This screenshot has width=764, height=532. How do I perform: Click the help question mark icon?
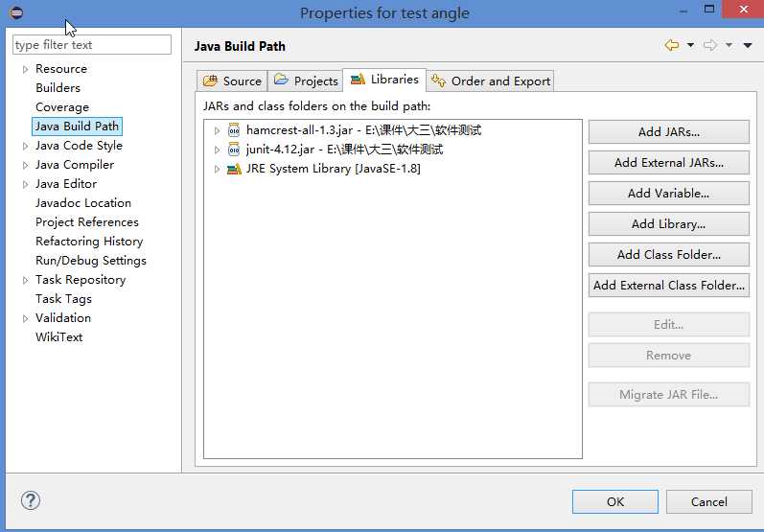(x=31, y=500)
